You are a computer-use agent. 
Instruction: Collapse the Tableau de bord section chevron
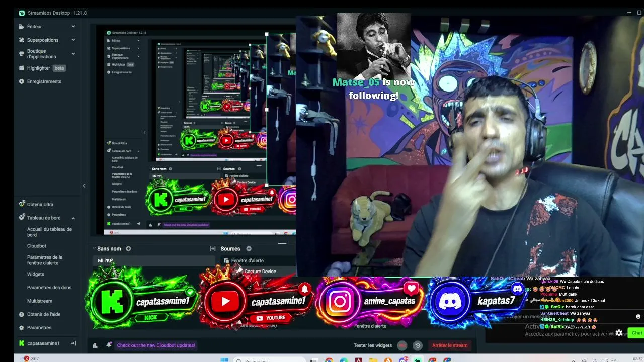(73, 218)
